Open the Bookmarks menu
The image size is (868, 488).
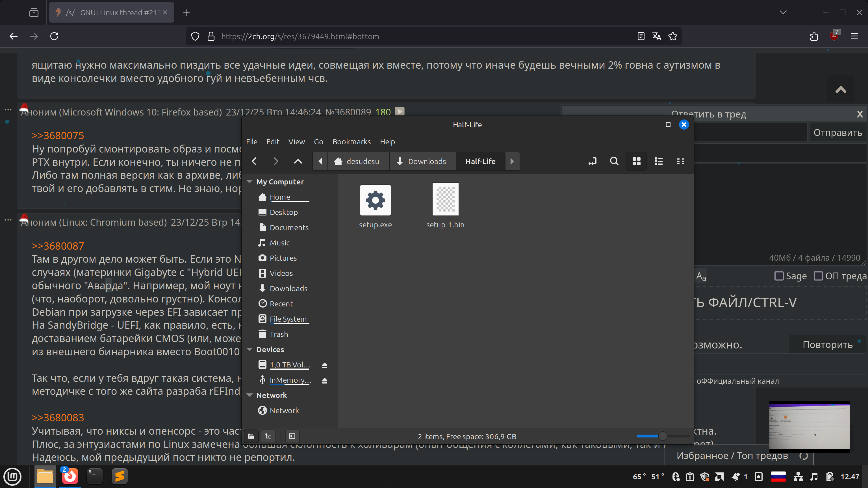pos(351,142)
